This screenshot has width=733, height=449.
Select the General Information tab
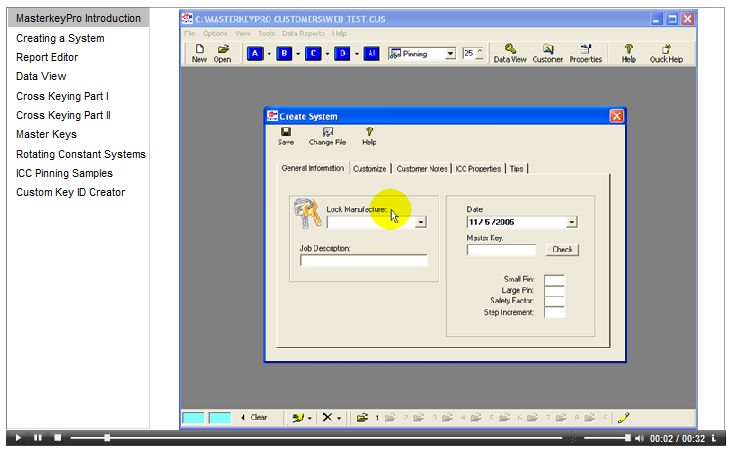coord(313,168)
